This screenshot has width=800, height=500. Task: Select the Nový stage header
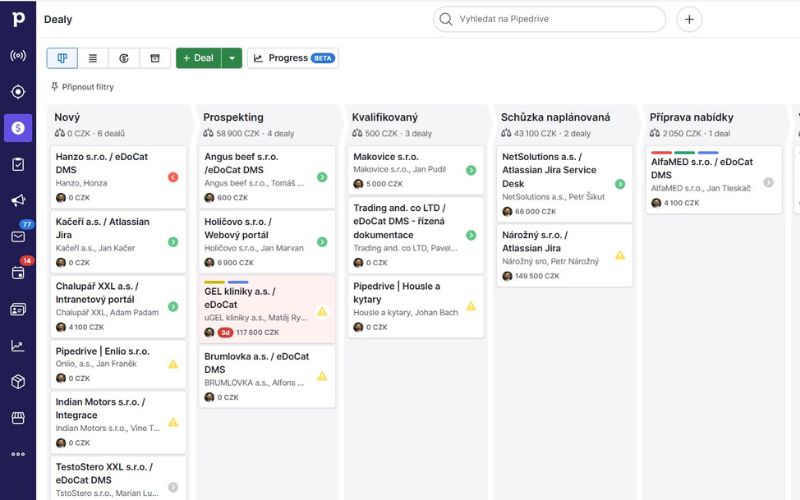(x=67, y=117)
